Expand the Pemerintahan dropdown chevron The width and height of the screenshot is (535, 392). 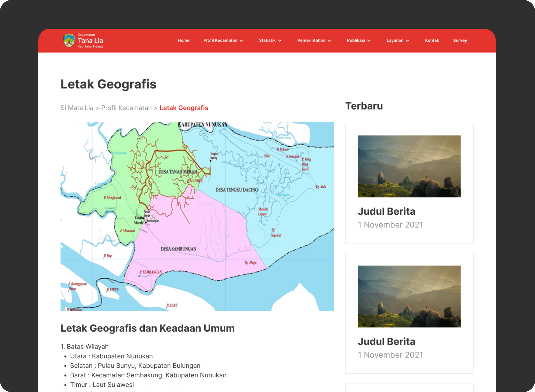(329, 41)
